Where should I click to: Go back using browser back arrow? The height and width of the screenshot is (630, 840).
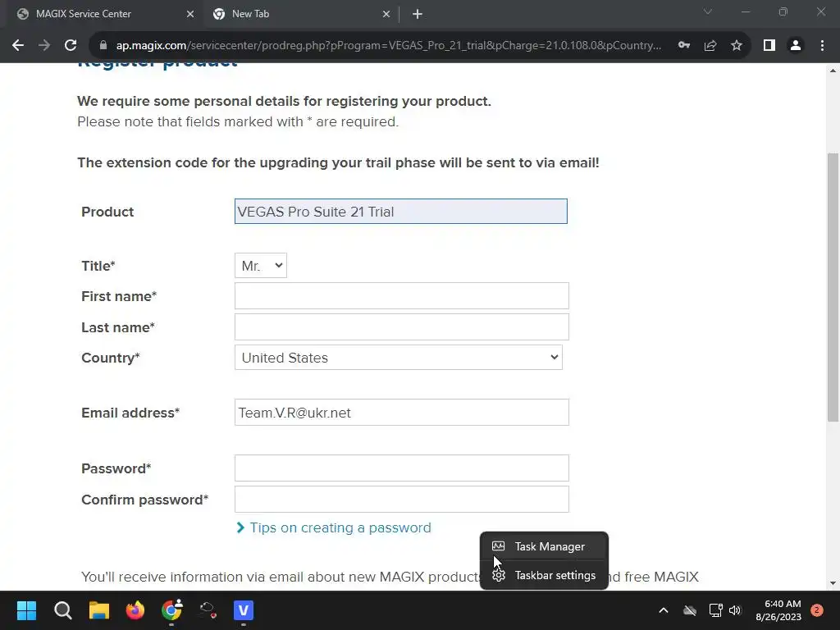point(18,46)
